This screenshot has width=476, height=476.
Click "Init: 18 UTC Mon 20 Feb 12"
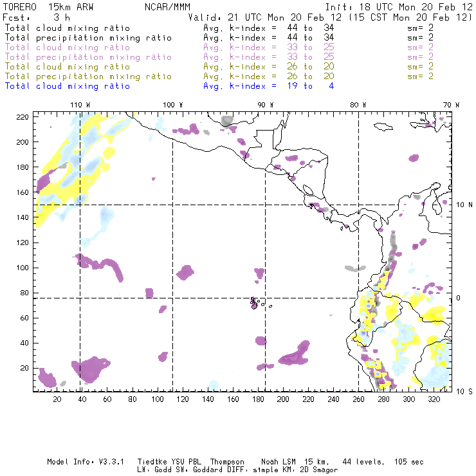click(399, 7)
